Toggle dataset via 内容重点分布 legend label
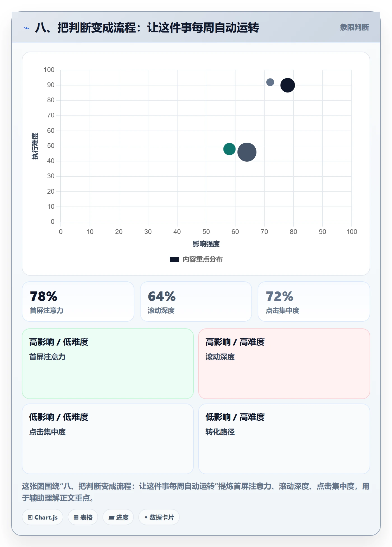The height and width of the screenshot is (547, 392). [x=203, y=259]
